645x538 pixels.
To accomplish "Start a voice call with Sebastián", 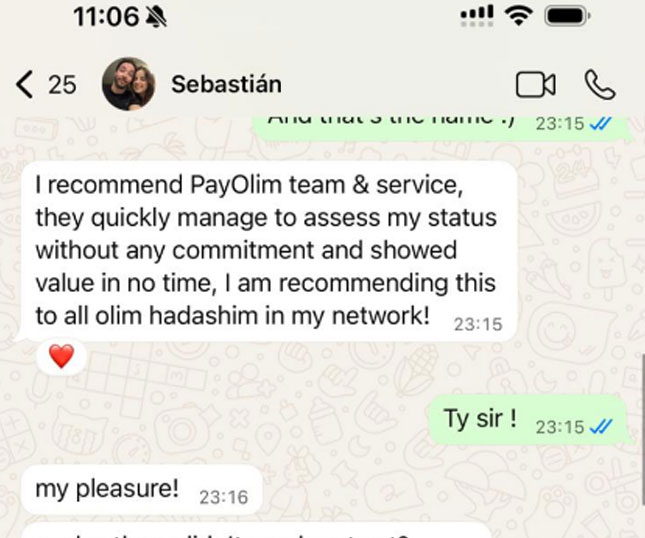I will click(x=600, y=85).
